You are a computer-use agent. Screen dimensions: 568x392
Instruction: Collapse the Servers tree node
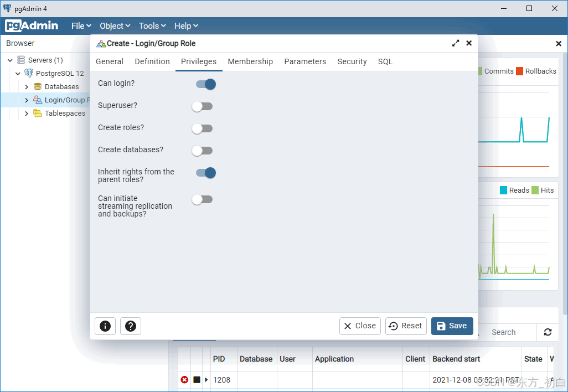point(9,60)
